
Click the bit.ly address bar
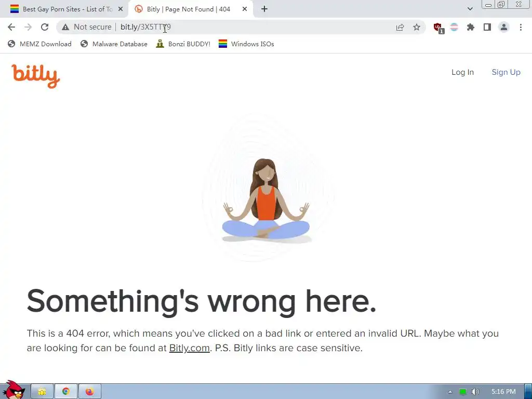(x=241, y=27)
